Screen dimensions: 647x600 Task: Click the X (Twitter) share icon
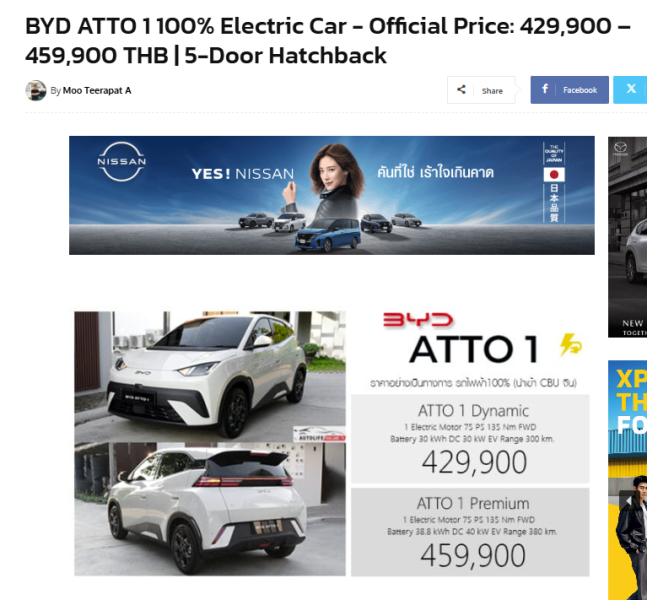tap(631, 89)
